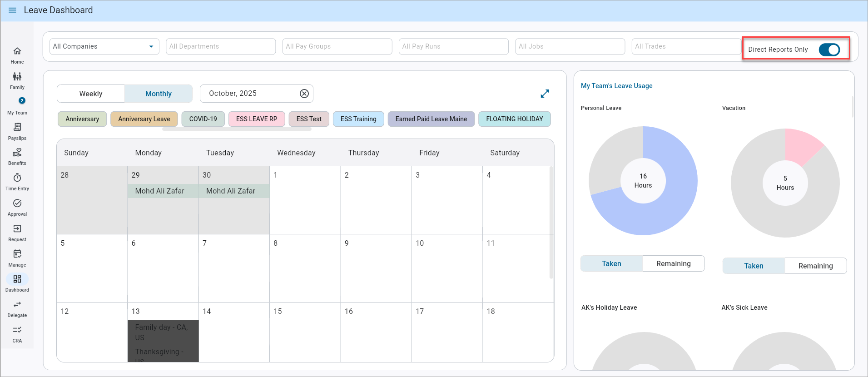Select the Monthly calendar tab
The height and width of the screenshot is (377, 868).
tap(159, 94)
